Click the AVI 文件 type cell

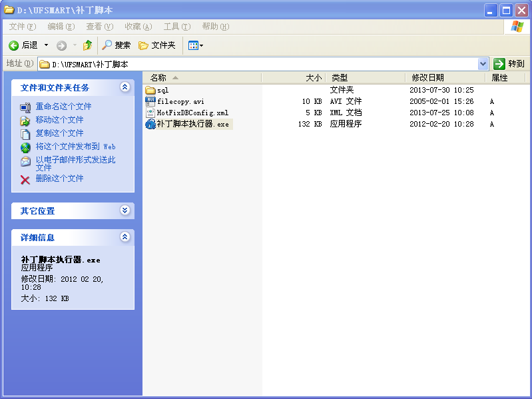(x=346, y=101)
